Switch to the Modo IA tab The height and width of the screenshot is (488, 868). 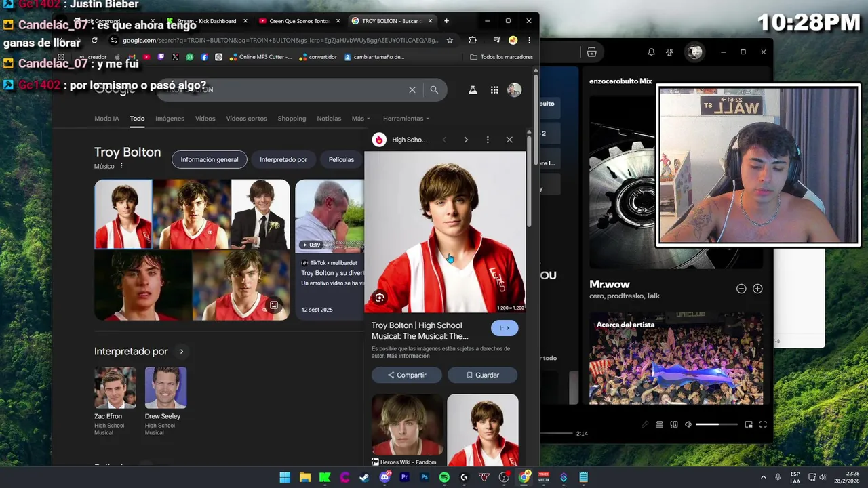click(106, 119)
